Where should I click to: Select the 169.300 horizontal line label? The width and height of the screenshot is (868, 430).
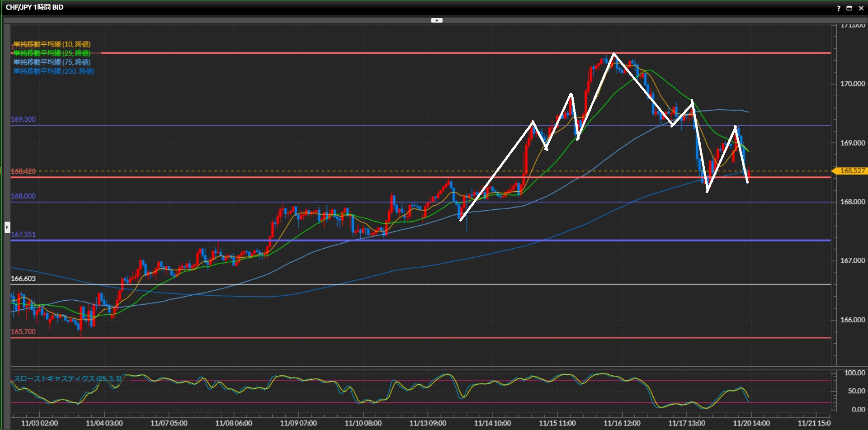23,119
